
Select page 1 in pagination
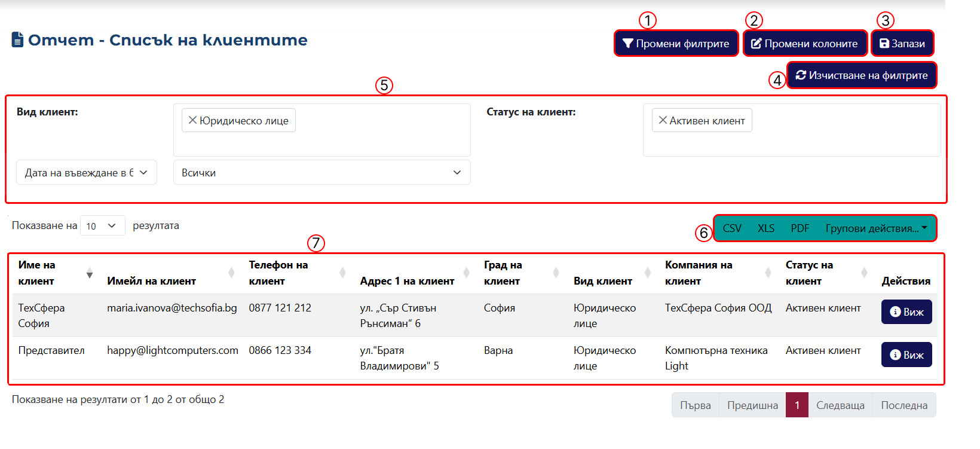pyautogui.click(x=797, y=405)
